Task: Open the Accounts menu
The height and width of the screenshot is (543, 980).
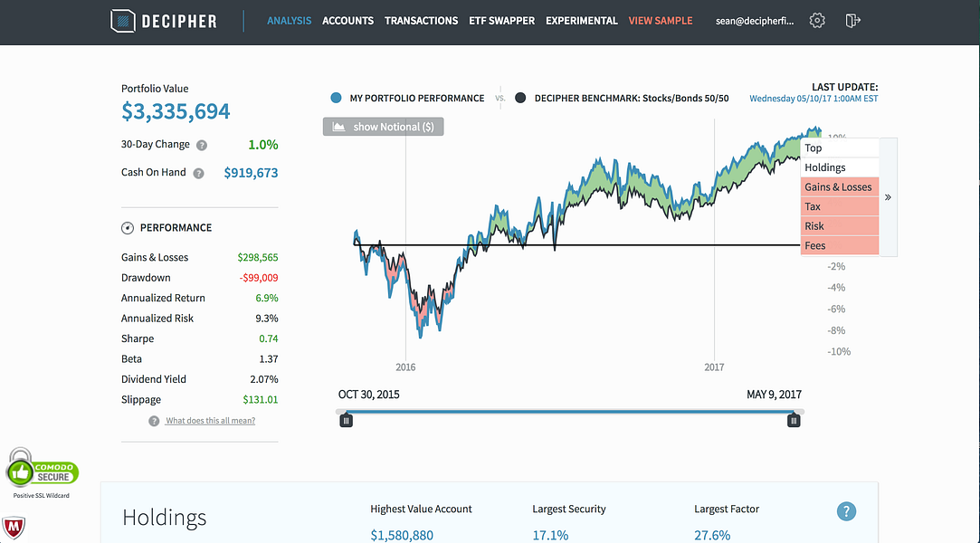Action: 348,21
